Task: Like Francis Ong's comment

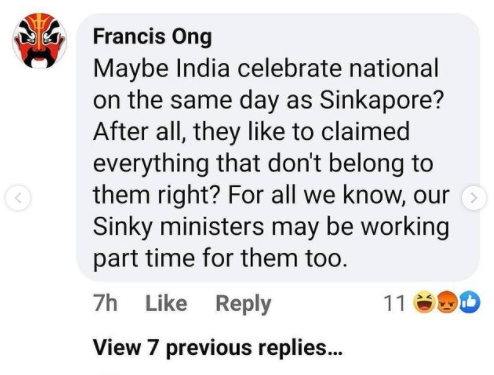Action: [166, 303]
